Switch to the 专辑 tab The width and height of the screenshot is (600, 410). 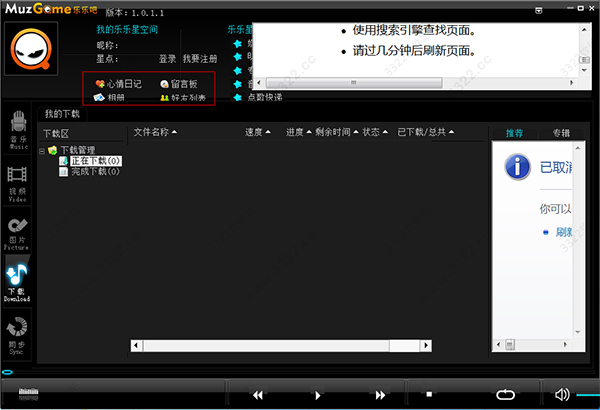[561, 133]
